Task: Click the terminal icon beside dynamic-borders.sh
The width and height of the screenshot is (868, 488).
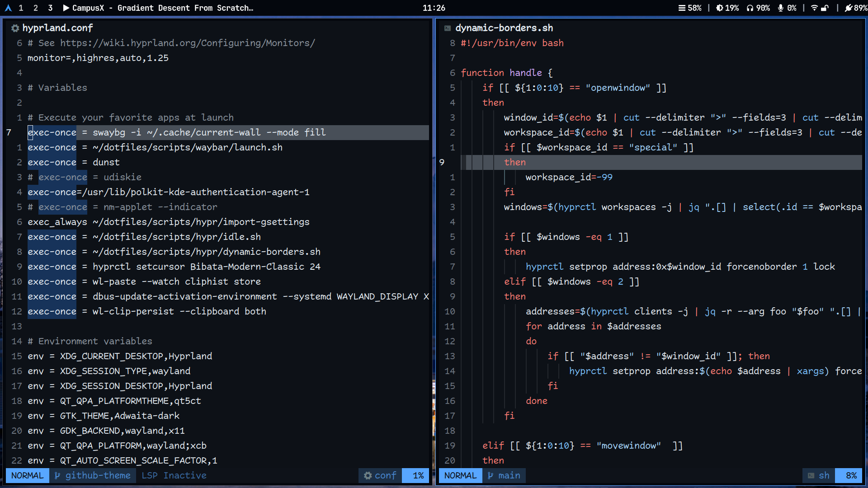Action: click(448, 28)
